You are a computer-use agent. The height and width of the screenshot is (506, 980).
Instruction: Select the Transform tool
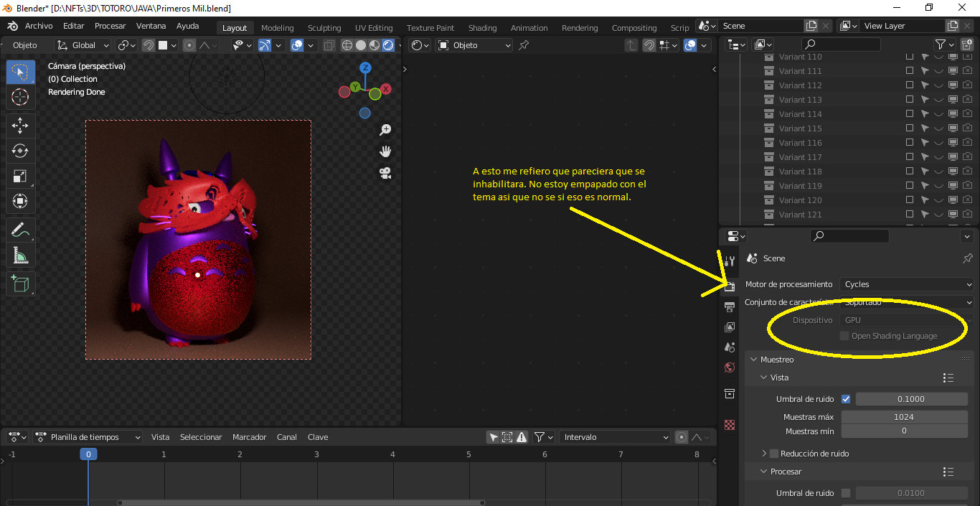tap(20, 201)
